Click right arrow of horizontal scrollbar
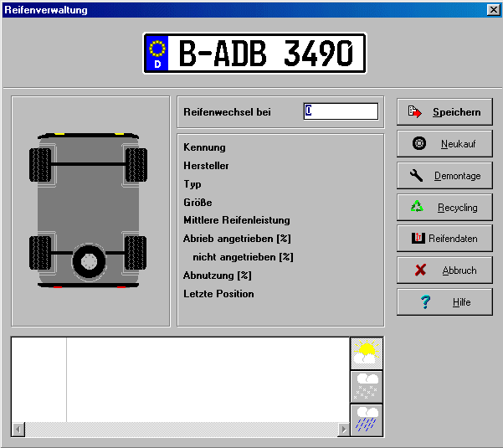Image resolution: width=503 pixels, height=448 pixels. coord(342,429)
